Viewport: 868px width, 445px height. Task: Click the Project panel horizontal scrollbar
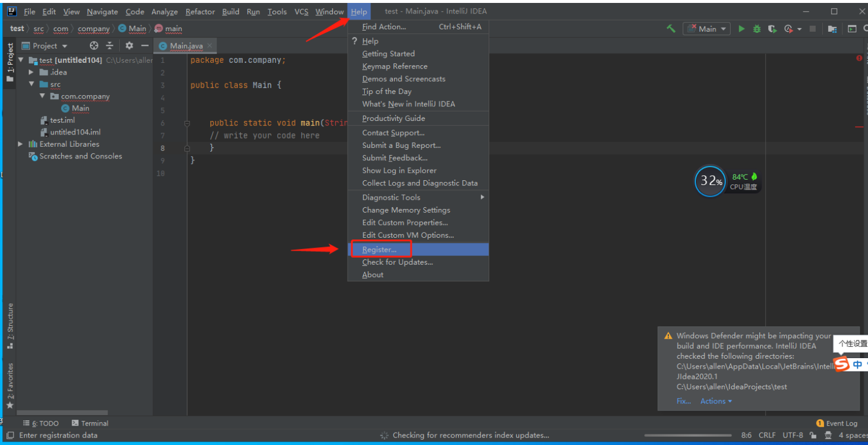pos(62,413)
